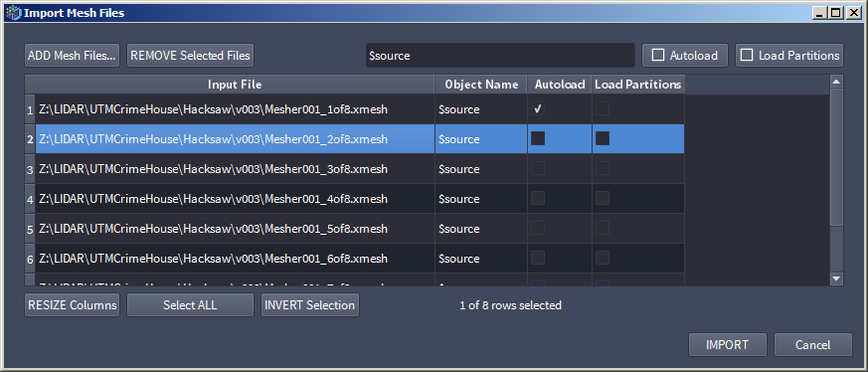Click RESIZE Columns button
868x372 pixels.
click(72, 305)
